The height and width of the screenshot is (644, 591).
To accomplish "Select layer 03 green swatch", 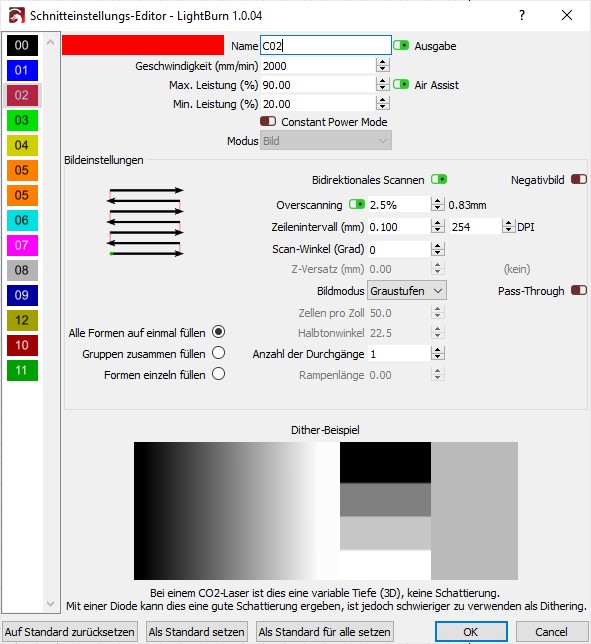I will (x=22, y=120).
